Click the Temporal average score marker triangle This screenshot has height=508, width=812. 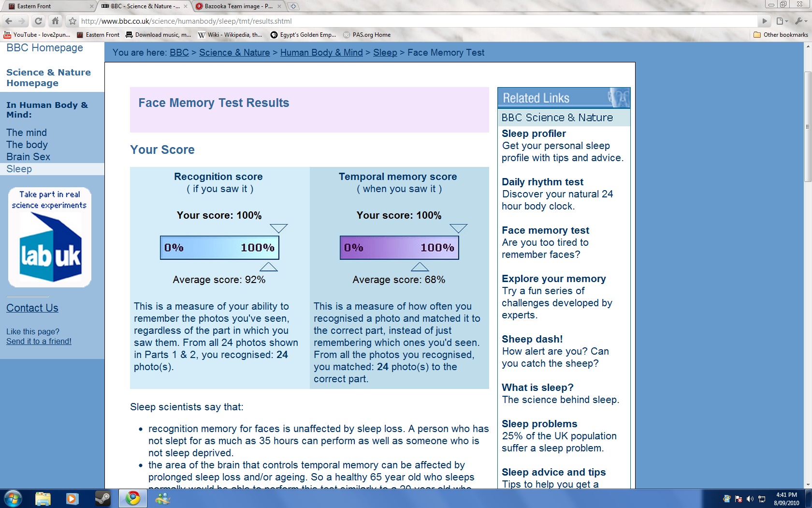point(420,267)
